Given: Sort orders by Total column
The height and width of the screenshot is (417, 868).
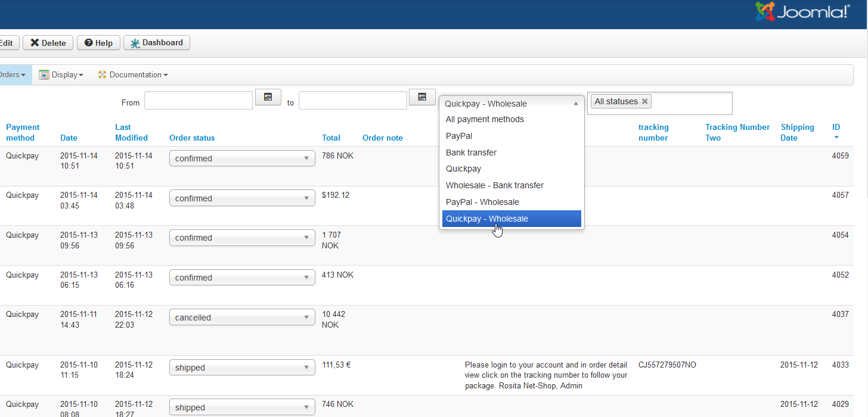Looking at the screenshot, I should click(x=331, y=138).
